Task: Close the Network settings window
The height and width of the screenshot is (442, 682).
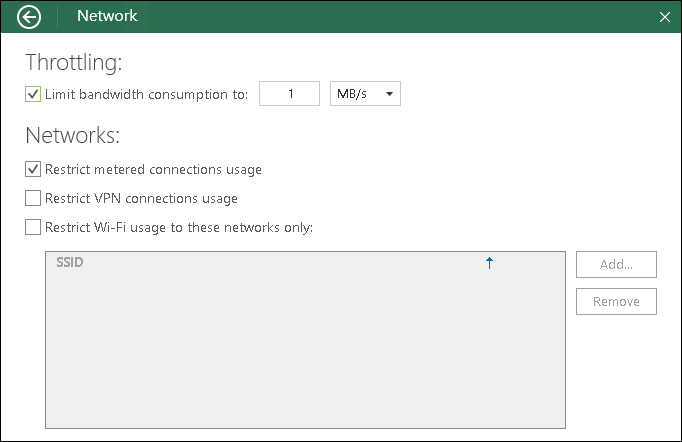Action: coord(665,17)
